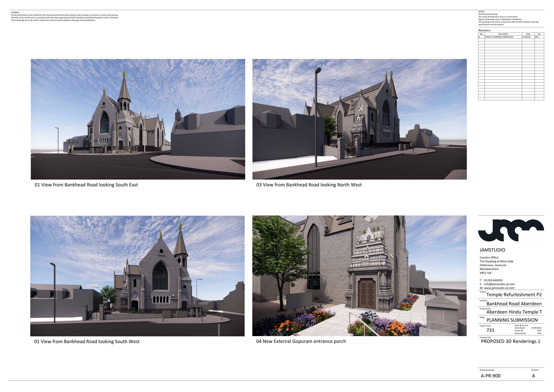Click the website www.jamstudio.uk.com
Image resolution: width=554 pixels, height=392 pixels.
coord(499,288)
